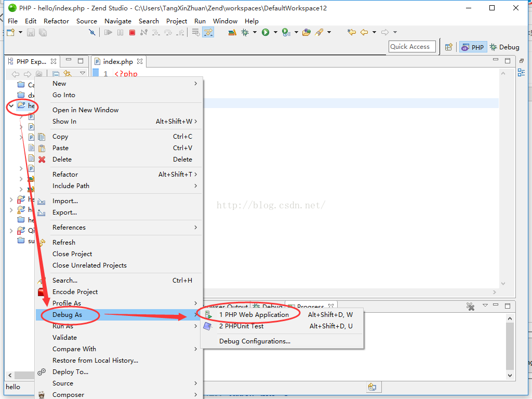
Task: Click the Drop to Frame icon
Action: 196,33
